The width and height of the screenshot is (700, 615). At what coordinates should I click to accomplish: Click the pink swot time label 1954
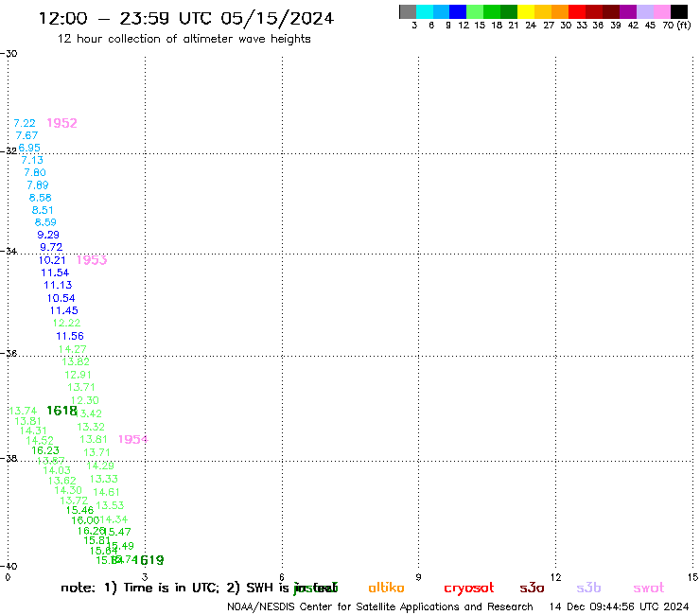tap(133, 439)
